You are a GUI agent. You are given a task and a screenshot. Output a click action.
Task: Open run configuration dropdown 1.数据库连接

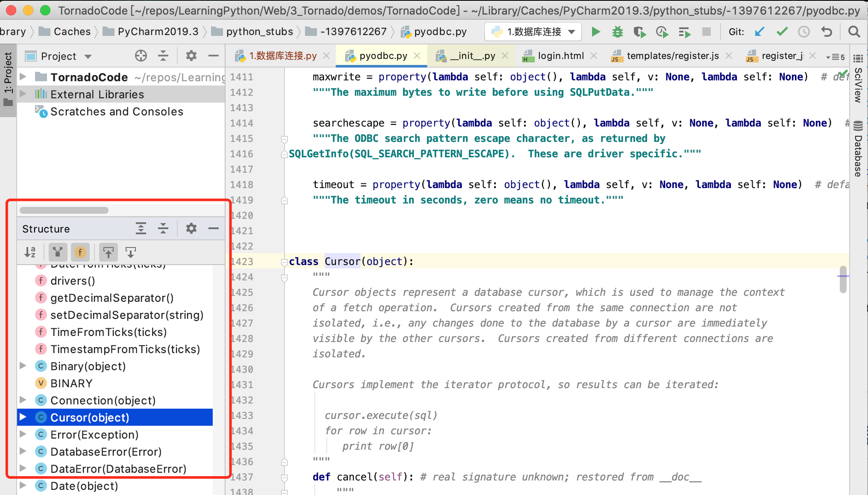[533, 32]
